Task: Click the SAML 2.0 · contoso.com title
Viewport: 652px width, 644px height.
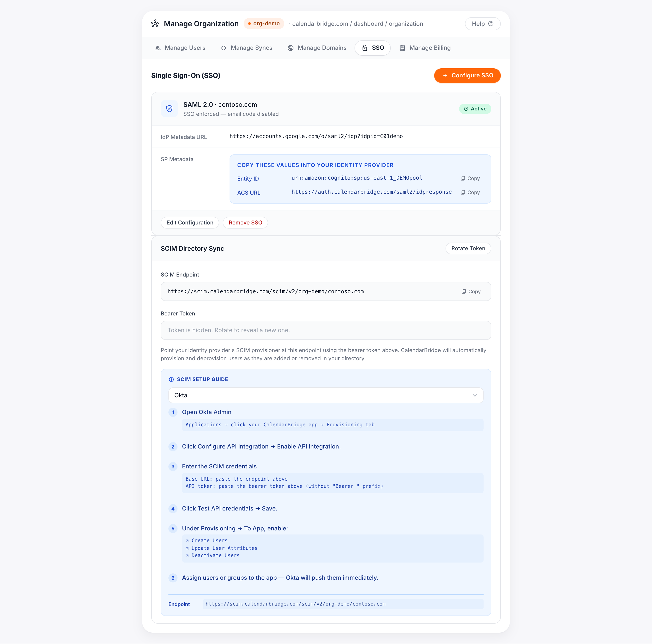Action: 220,105
